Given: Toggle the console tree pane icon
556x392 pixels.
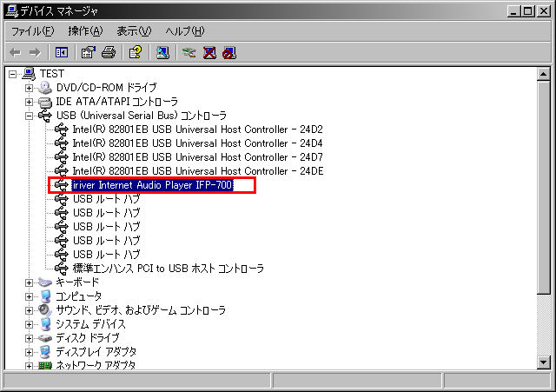Looking at the screenshot, I should click(62, 53).
